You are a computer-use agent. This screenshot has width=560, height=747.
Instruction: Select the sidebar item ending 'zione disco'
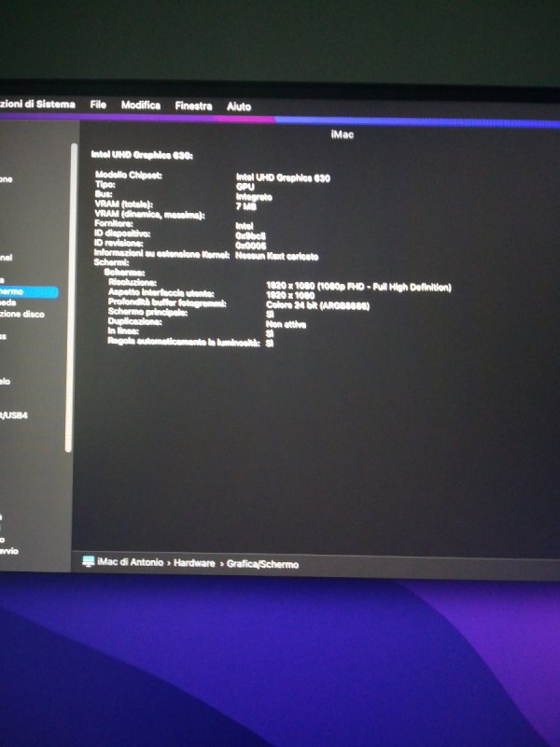(21, 314)
